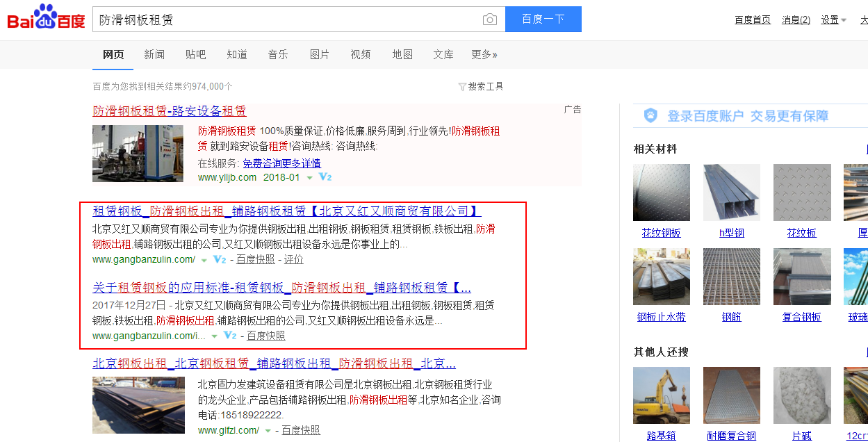The image size is (868, 442).
Task: Expand the 设置 dropdown menu
Action: 833,19
